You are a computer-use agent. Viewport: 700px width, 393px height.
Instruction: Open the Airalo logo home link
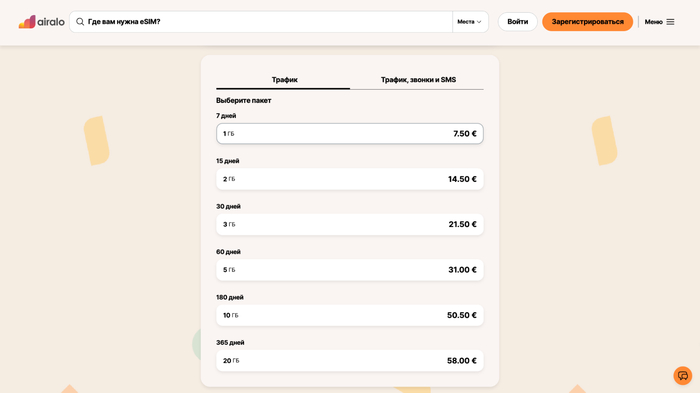point(42,21)
